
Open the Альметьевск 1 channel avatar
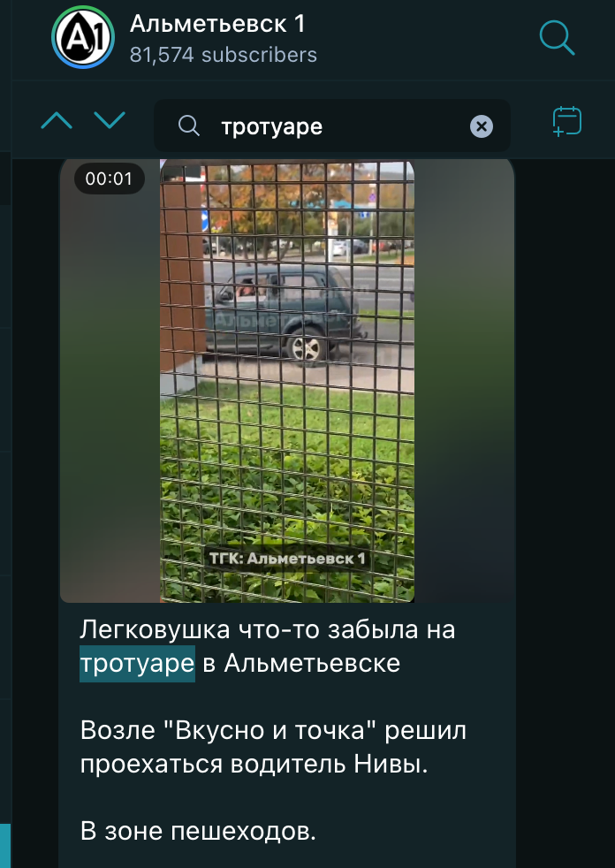pyautogui.click(x=83, y=38)
